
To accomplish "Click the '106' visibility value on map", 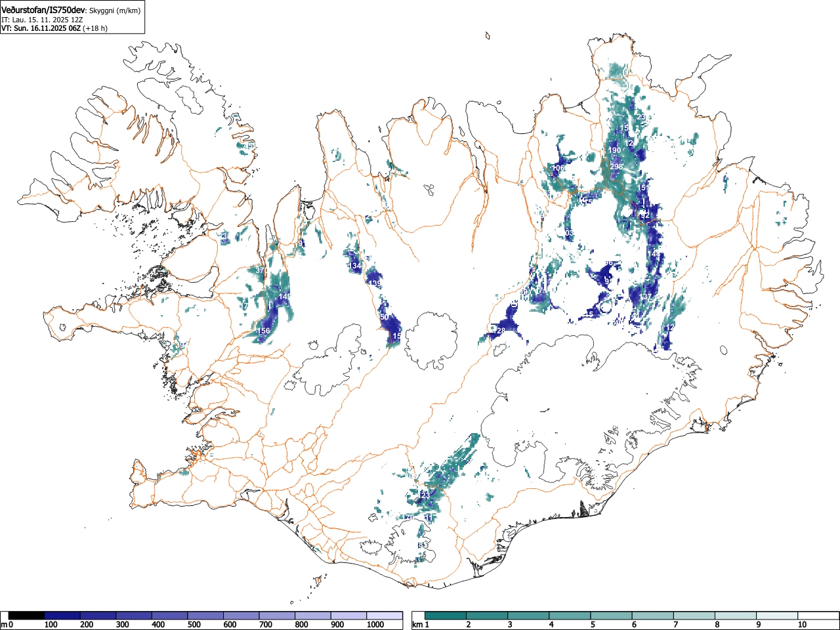I will 558,169.
